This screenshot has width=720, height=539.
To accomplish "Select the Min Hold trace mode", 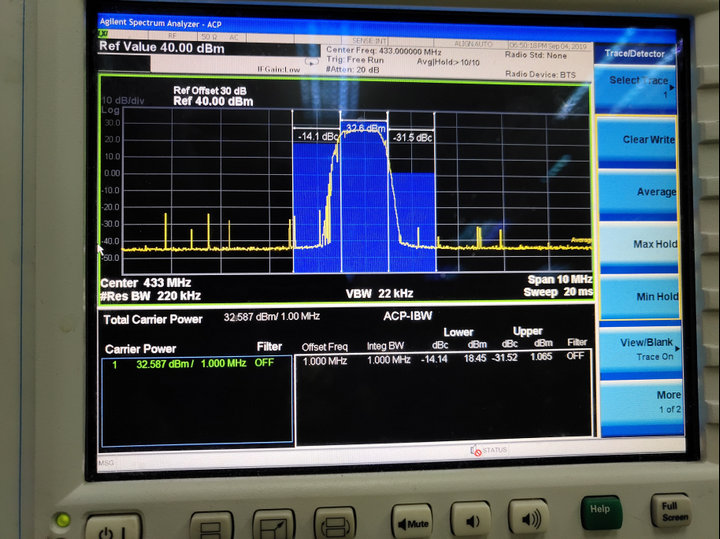I will click(654, 296).
